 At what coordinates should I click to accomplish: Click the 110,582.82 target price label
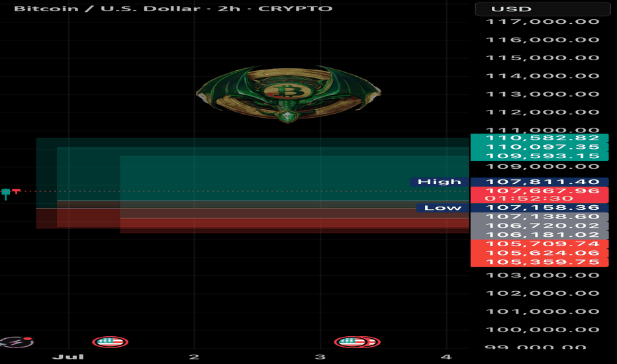540,138
